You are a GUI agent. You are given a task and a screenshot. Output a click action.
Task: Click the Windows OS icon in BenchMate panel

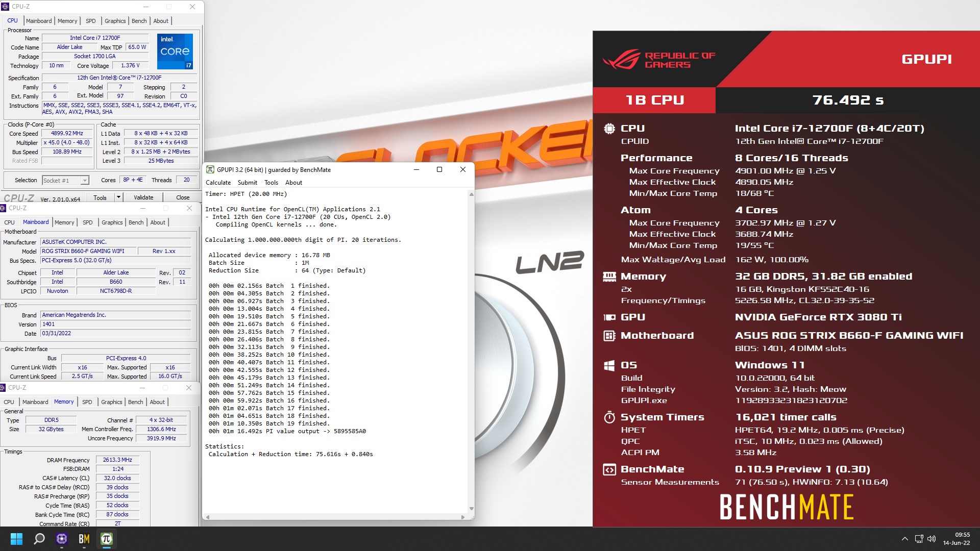(x=609, y=365)
